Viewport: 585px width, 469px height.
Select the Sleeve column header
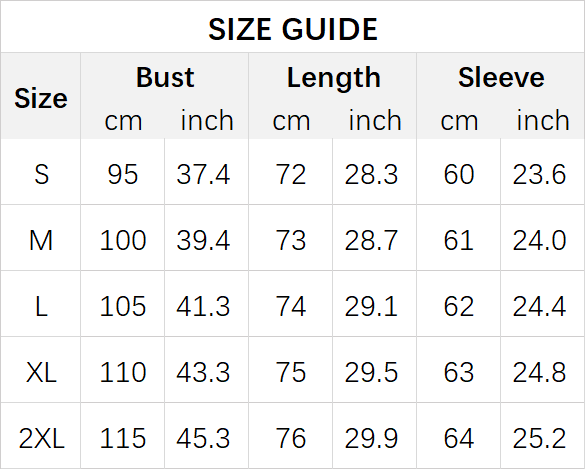coord(501,78)
